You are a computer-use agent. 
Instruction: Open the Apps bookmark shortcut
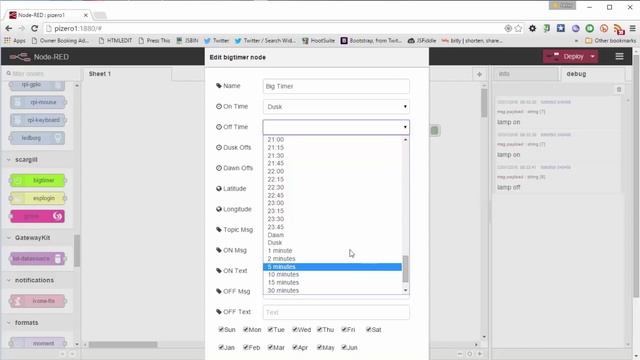click(x=15, y=41)
